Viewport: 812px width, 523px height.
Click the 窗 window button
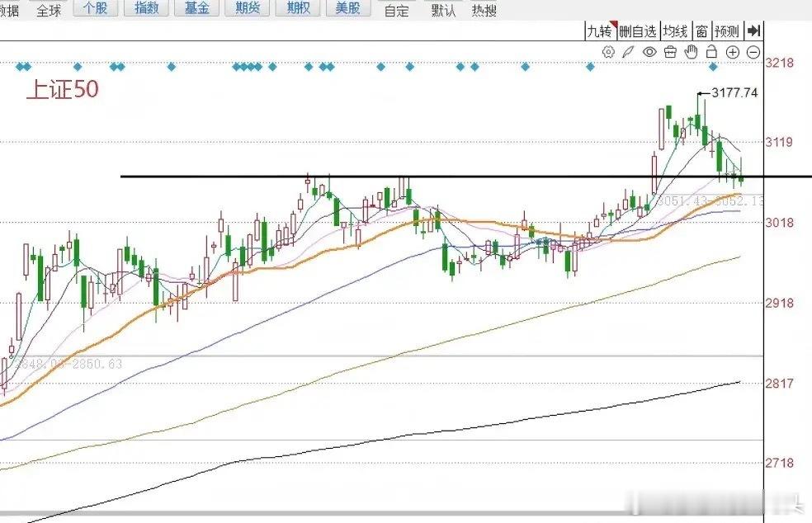click(701, 31)
